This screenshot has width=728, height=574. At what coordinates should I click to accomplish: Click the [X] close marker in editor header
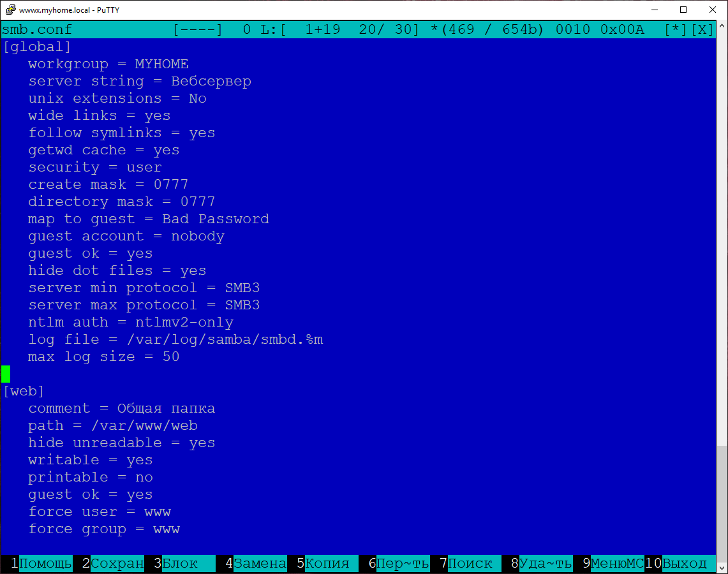pos(702,30)
